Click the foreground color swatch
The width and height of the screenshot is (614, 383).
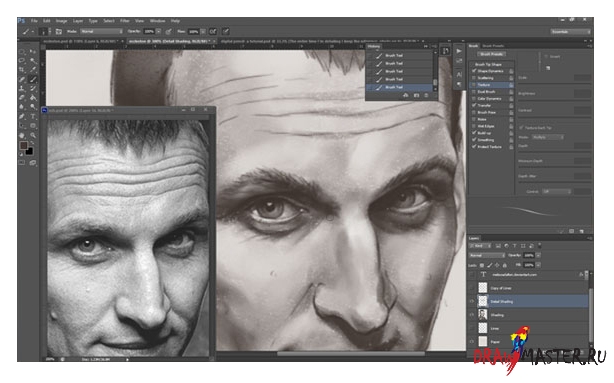tap(23, 146)
